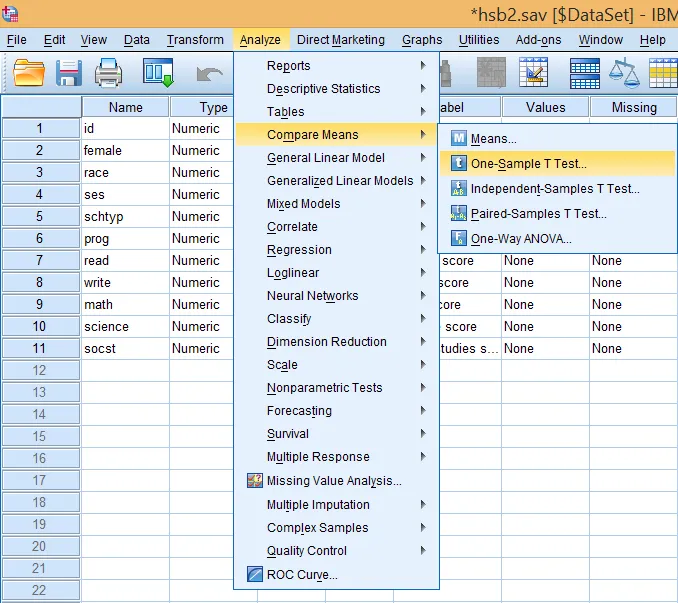Click the variable name cell 'female'
678x603 pixels.
click(125, 150)
